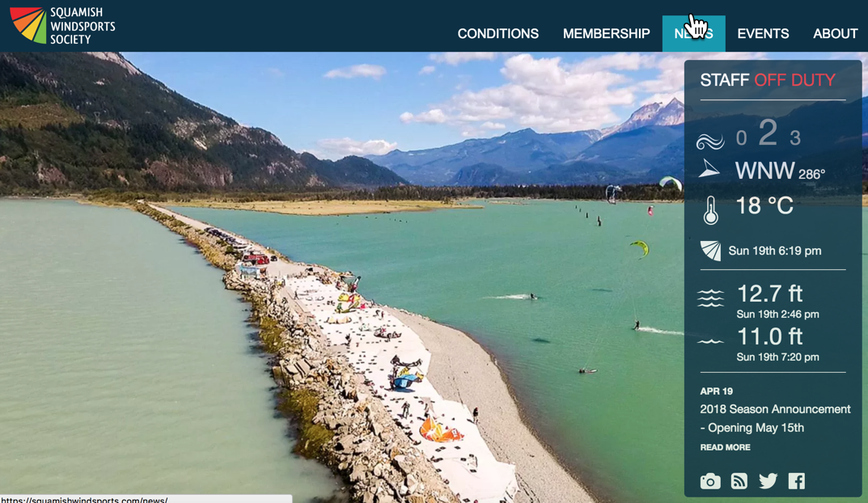Open the Twitter bird icon

[768, 481]
